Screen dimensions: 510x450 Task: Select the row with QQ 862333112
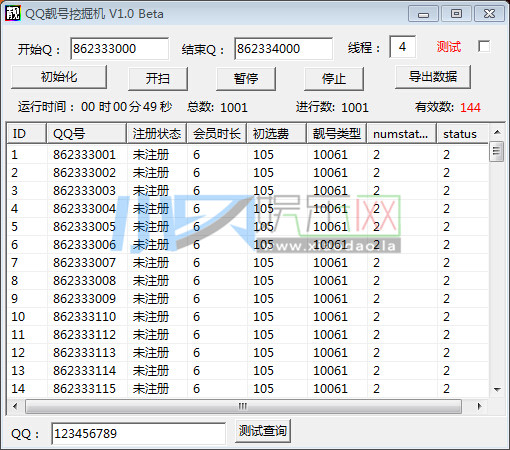click(x=248, y=335)
